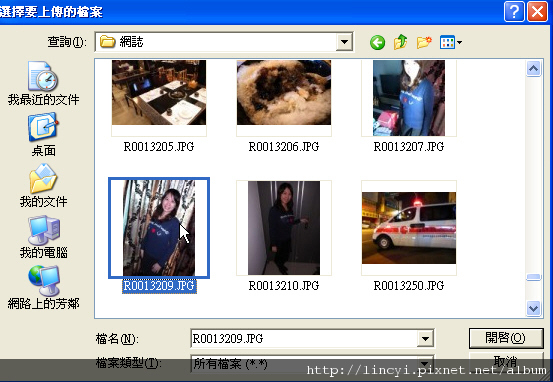This screenshot has width=553, height=382.
Task: Click the scrollbar down arrow
Action: pos(533,309)
